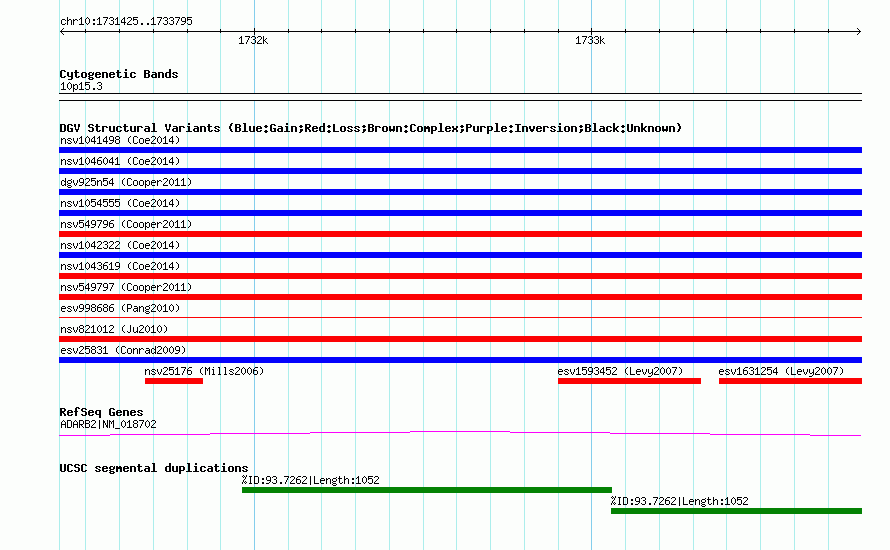Click the 10p15.3 cytogenetic band line
Viewport: 890px width, 550px height.
[460, 97]
